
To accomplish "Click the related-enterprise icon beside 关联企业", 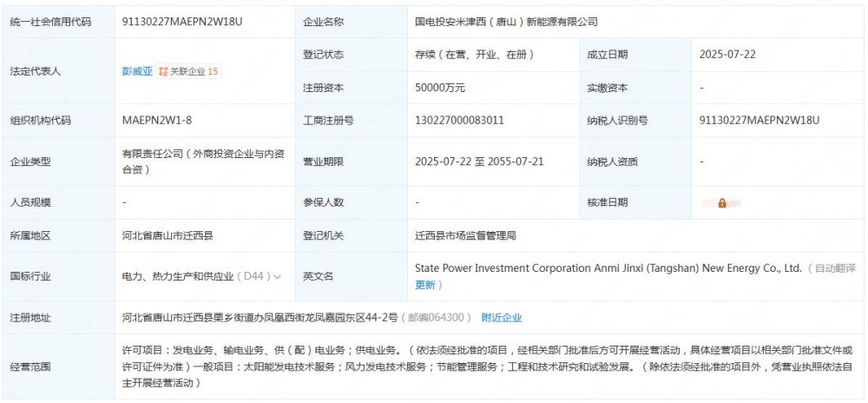I will (163, 71).
